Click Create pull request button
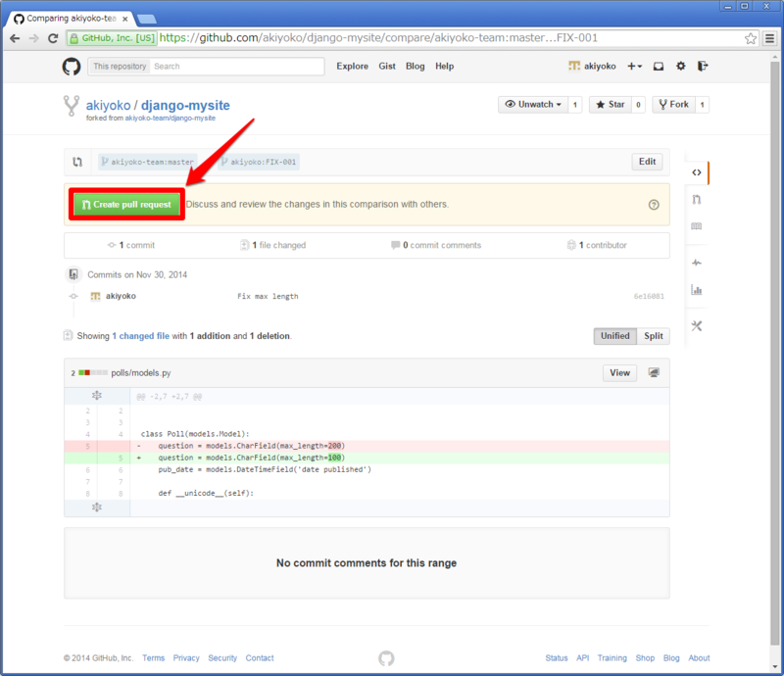 [x=127, y=205]
